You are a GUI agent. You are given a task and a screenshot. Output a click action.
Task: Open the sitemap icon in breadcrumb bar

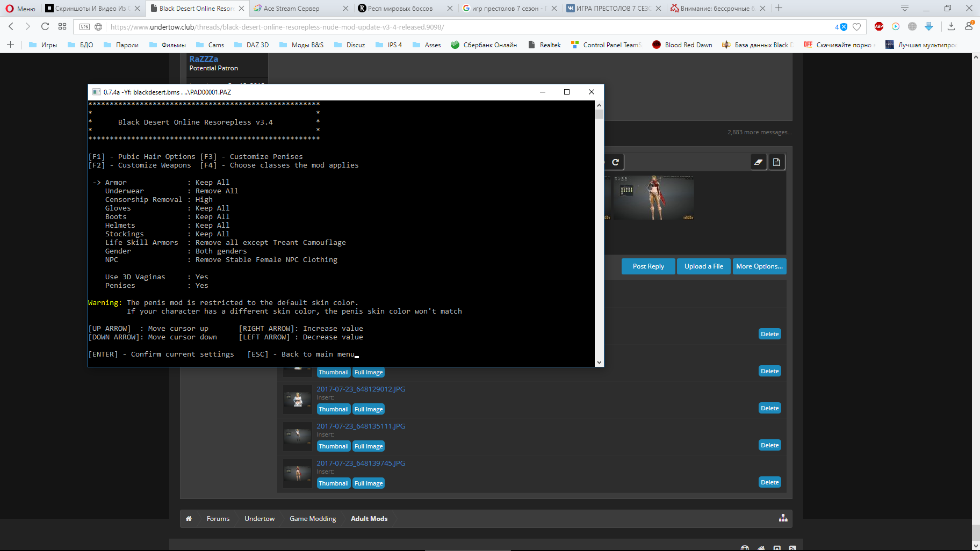(x=783, y=518)
